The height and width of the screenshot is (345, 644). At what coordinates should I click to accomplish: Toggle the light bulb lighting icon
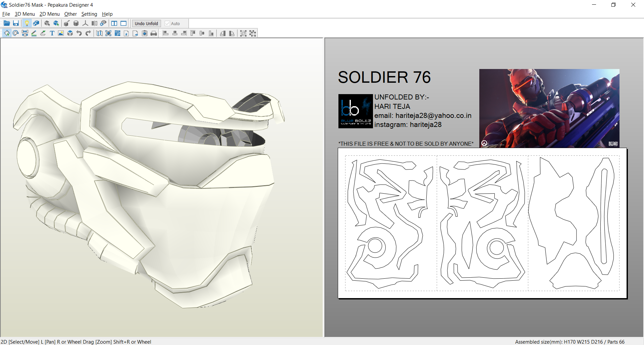(27, 23)
